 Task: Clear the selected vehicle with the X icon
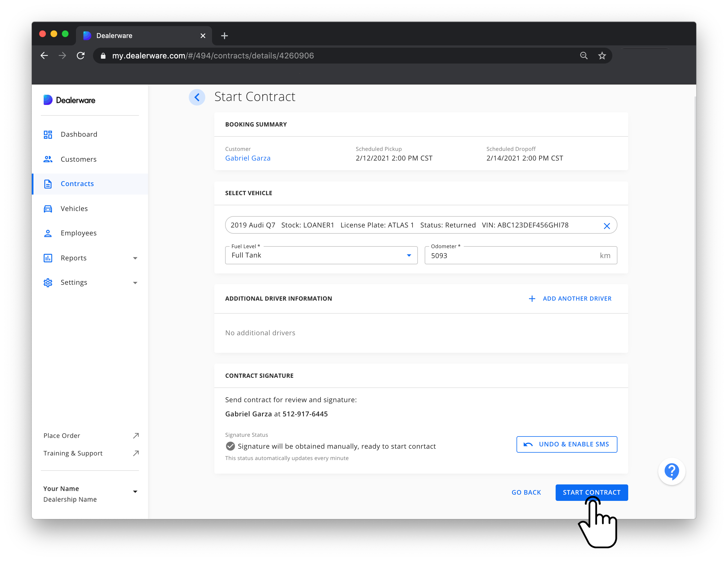click(x=606, y=226)
